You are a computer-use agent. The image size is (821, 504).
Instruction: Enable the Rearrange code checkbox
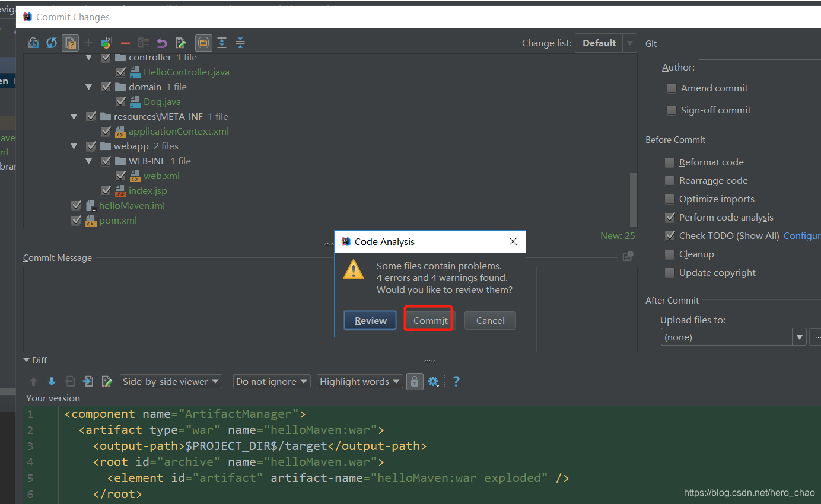670,180
